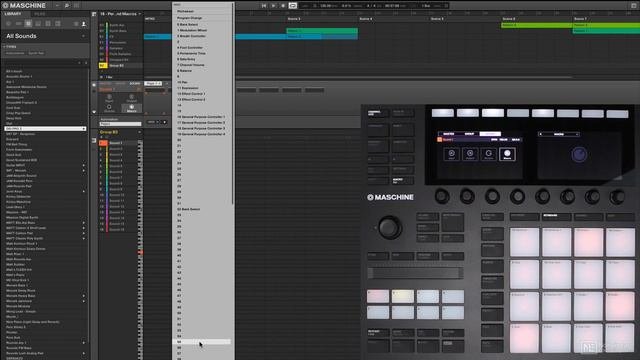
Task: Choose 10 Pan menu entry
Action: [x=203, y=82]
